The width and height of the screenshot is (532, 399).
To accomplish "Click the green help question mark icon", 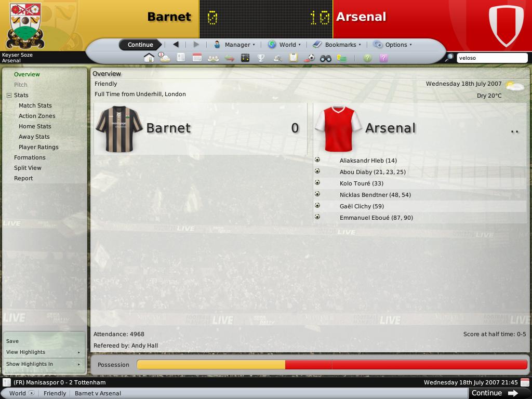I will pos(367,58).
